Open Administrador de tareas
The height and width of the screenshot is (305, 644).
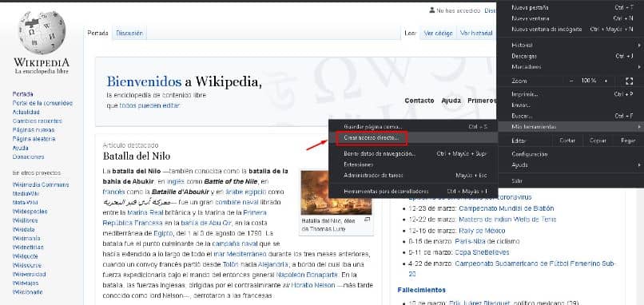click(x=413, y=176)
